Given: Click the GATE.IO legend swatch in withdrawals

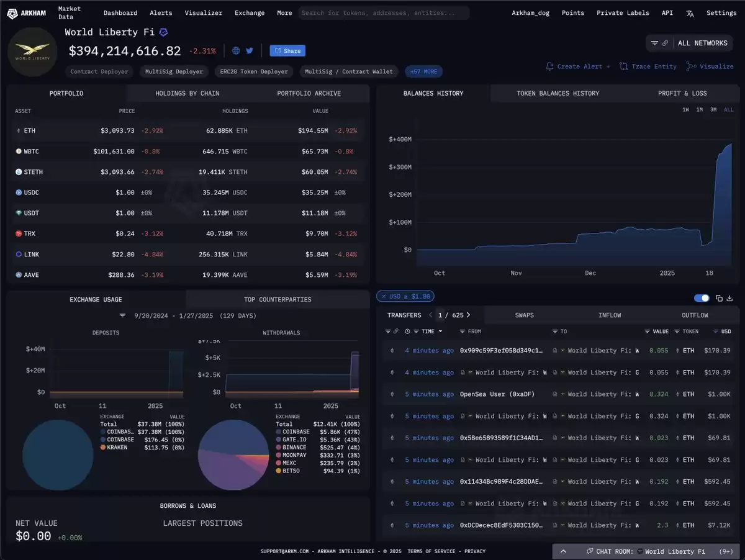Looking at the screenshot, I should tap(278, 440).
